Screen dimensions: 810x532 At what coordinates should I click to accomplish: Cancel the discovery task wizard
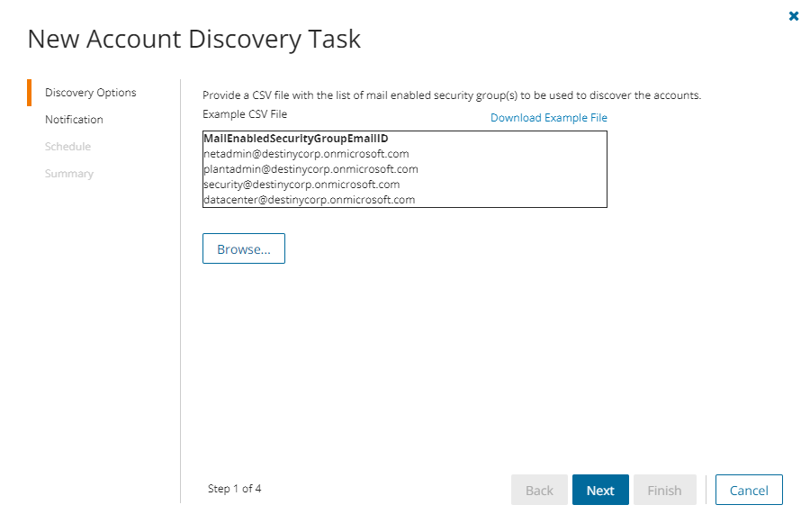point(749,491)
